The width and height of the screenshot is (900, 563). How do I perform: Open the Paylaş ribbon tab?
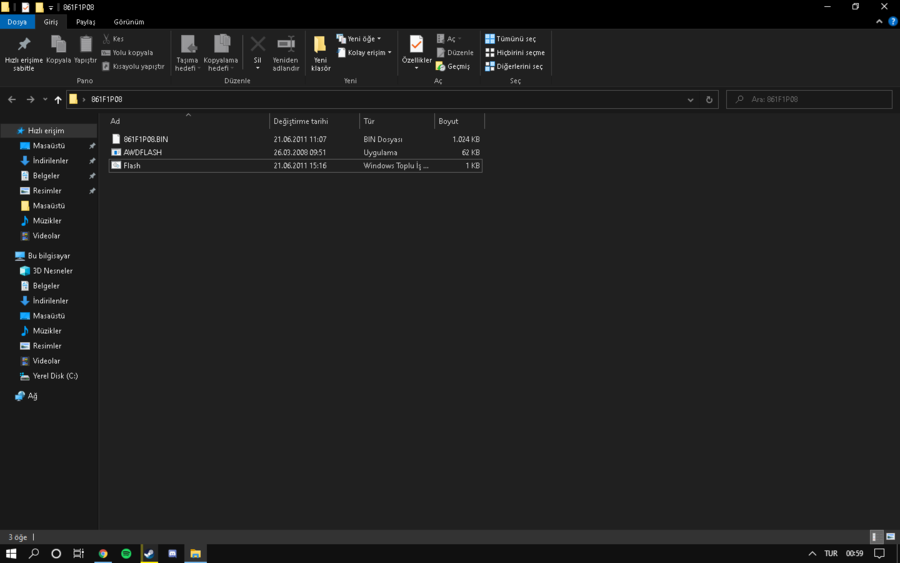(86, 21)
